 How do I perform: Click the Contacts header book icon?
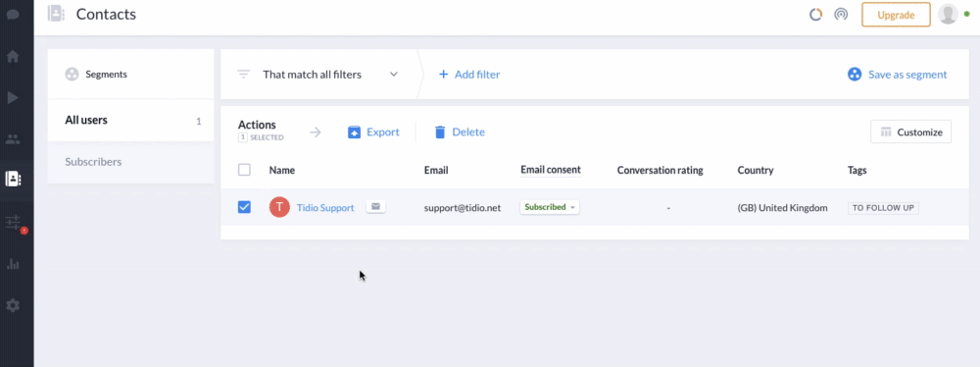tap(56, 13)
